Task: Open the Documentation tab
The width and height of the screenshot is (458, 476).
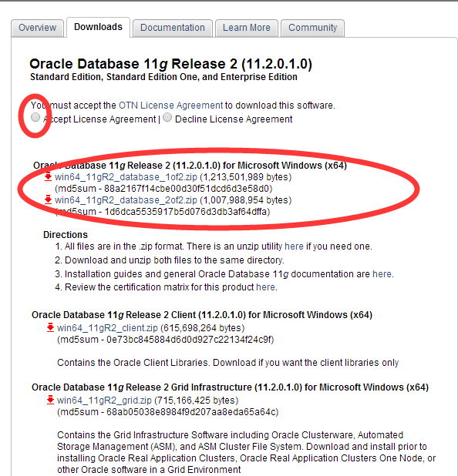Action: 172,28
